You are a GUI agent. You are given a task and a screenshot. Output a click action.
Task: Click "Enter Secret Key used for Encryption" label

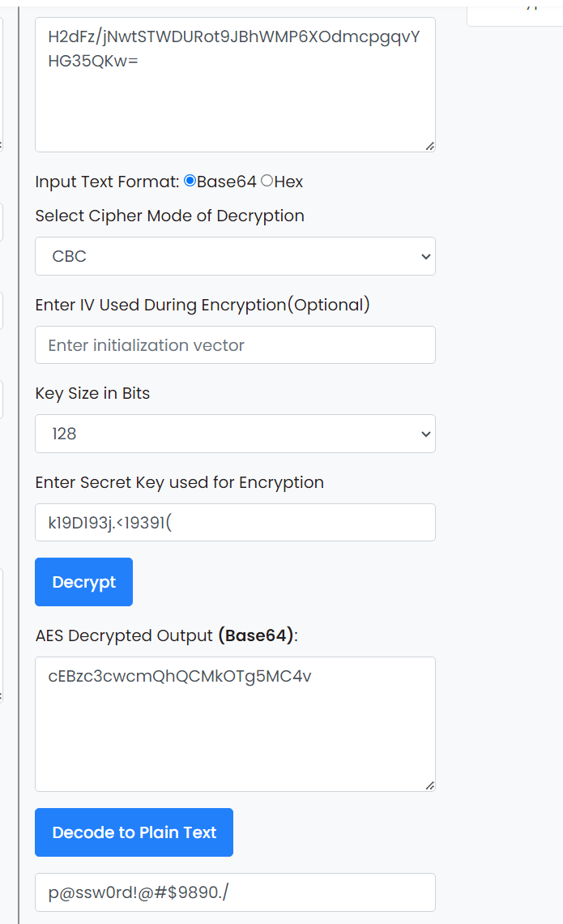pyautogui.click(x=179, y=482)
